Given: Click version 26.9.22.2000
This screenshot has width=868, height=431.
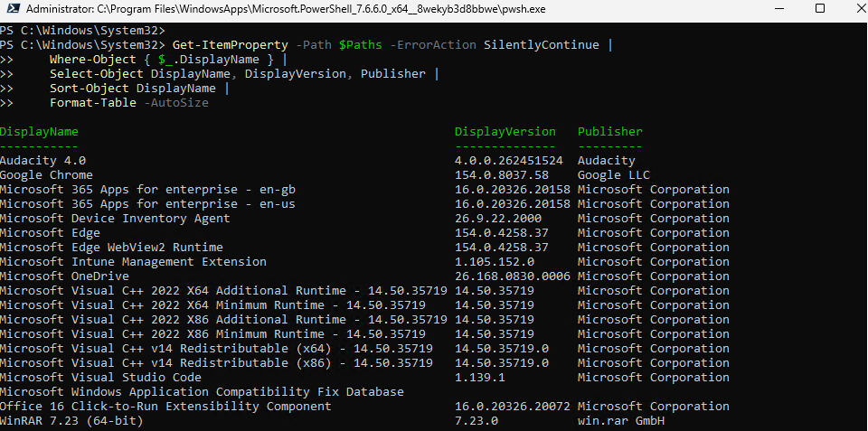Looking at the screenshot, I should point(498,218).
